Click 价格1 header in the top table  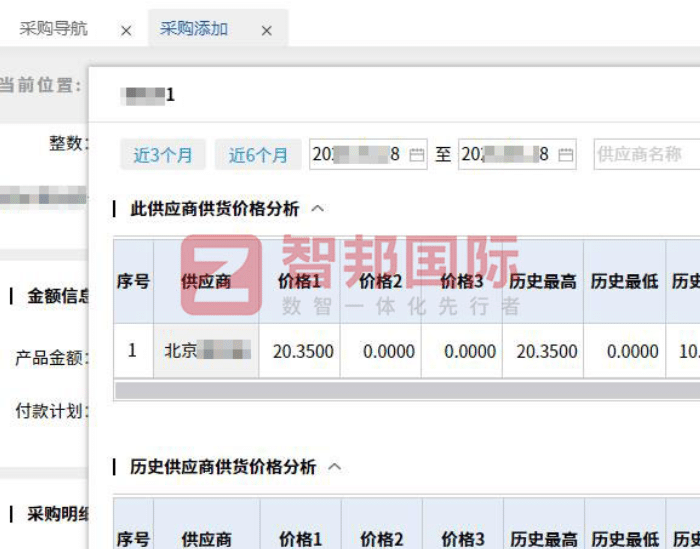tap(299, 282)
